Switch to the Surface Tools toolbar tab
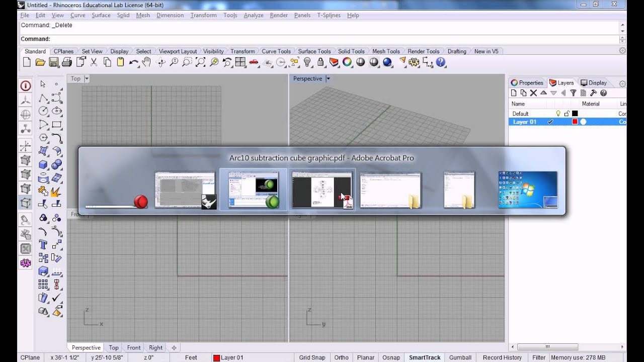The image size is (644, 362). [314, 51]
